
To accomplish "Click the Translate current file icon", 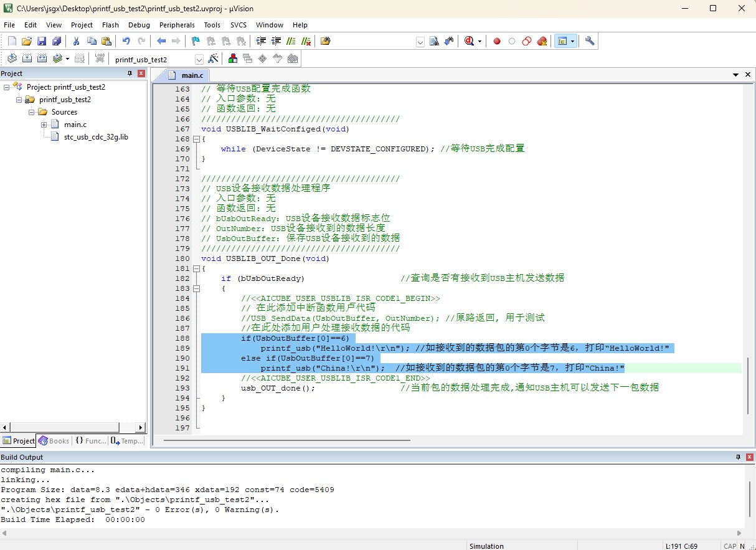I will (x=12, y=59).
